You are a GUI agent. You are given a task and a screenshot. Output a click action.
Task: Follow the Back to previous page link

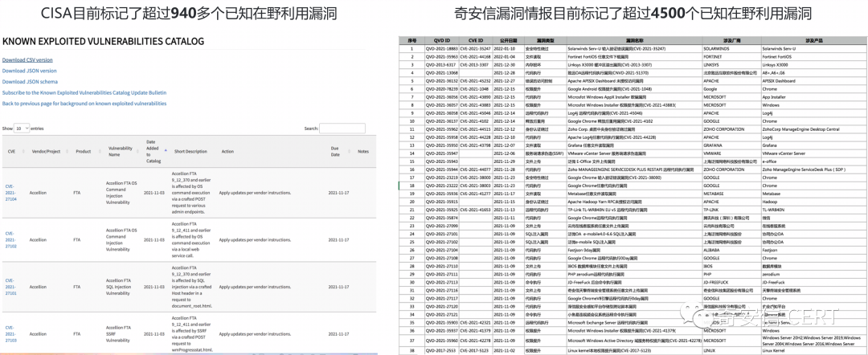(84, 104)
